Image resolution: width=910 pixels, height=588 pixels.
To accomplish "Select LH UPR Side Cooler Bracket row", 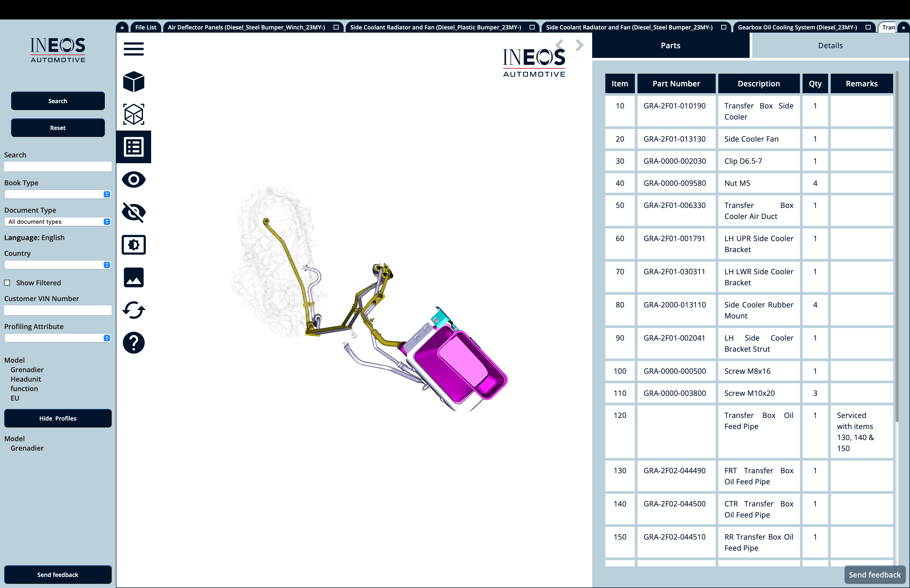I will (x=749, y=244).
